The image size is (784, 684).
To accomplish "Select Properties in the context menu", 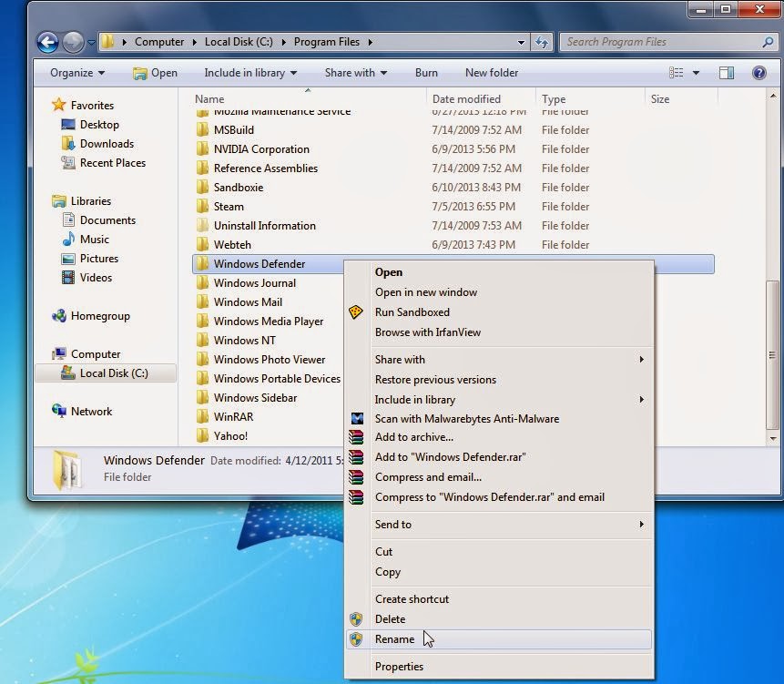I will click(x=499, y=667).
